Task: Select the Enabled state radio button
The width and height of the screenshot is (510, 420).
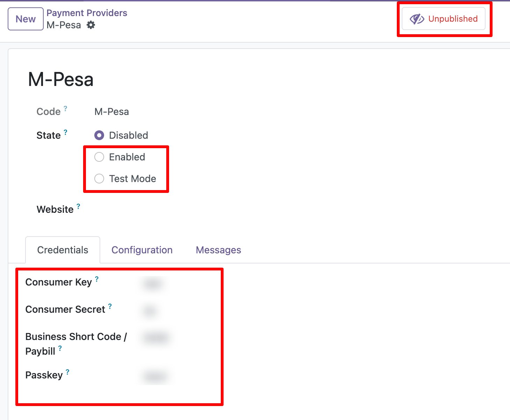Action: [99, 157]
